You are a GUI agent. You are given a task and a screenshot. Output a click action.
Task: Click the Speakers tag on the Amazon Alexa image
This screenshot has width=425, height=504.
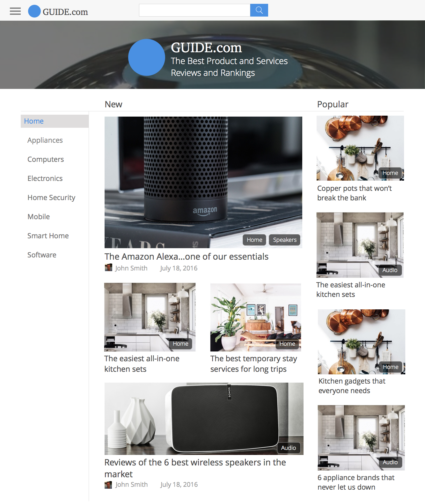[x=285, y=240]
